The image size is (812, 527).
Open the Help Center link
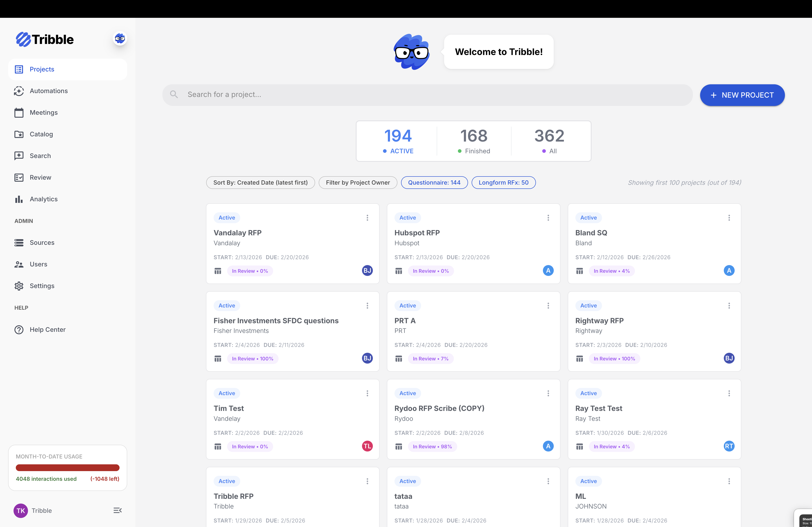[x=47, y=330]
